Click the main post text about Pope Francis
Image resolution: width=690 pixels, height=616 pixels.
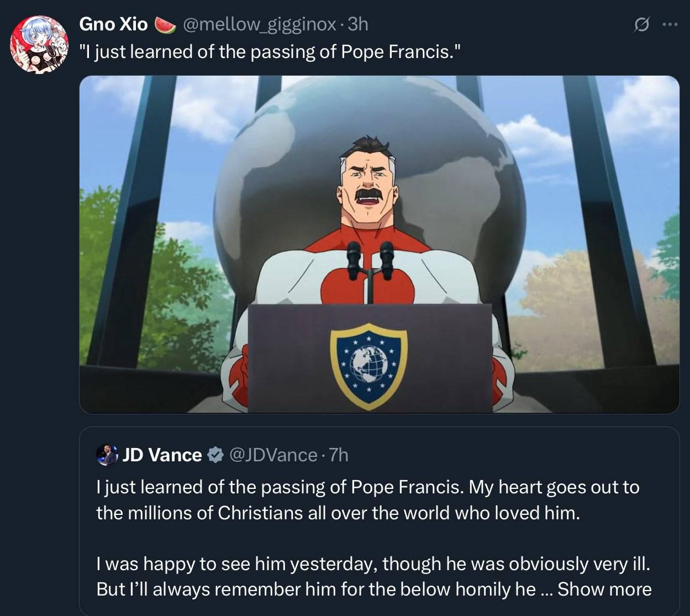(270, 51)
